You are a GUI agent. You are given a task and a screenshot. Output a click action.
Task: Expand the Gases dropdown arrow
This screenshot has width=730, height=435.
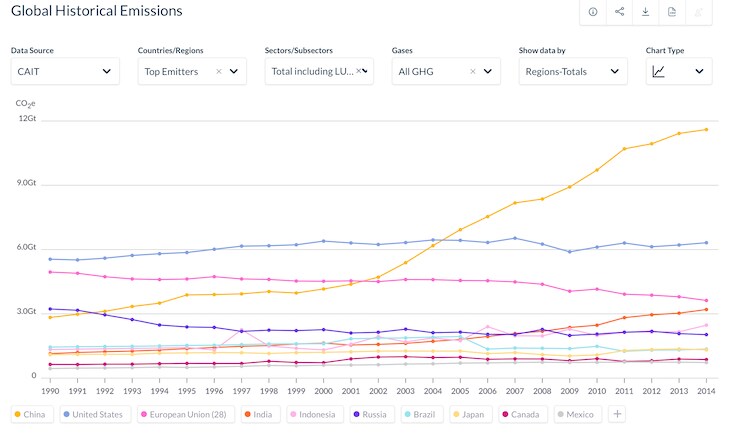click(488, 71)
